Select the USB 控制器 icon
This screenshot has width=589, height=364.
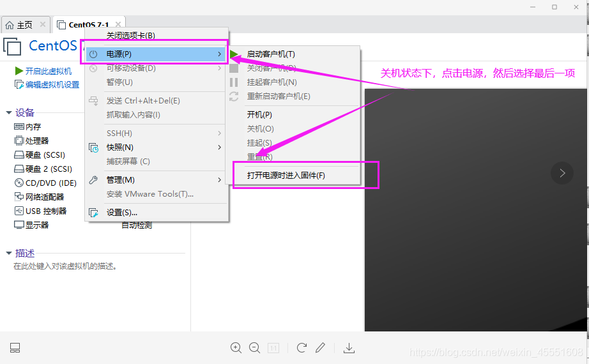click(x=19, y=211)
